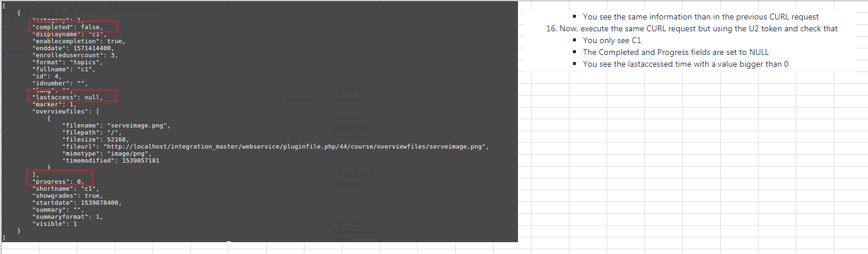Image resolution: width=868 pixels, height=254 pixels.
Task: Click the "filename": "serveimage.png" entry
Action: 116,125
